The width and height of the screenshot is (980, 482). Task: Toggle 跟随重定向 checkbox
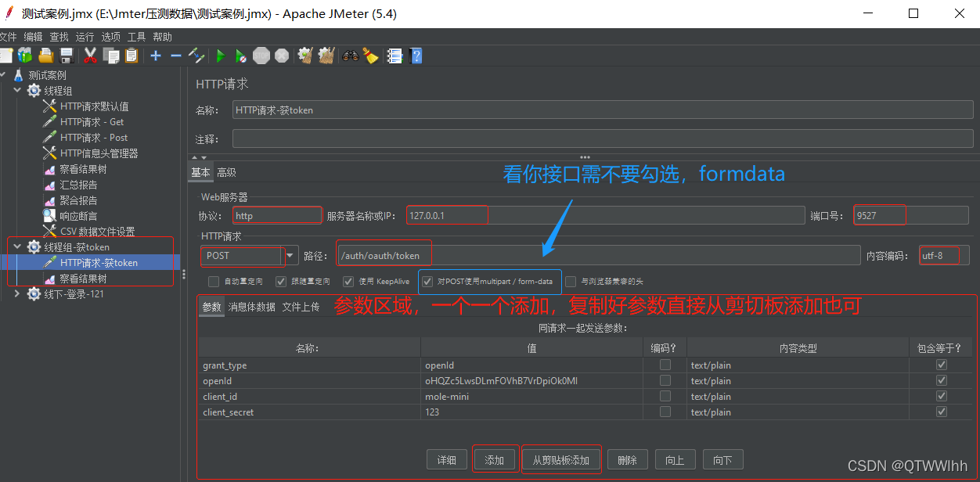[x=281, y=281]
